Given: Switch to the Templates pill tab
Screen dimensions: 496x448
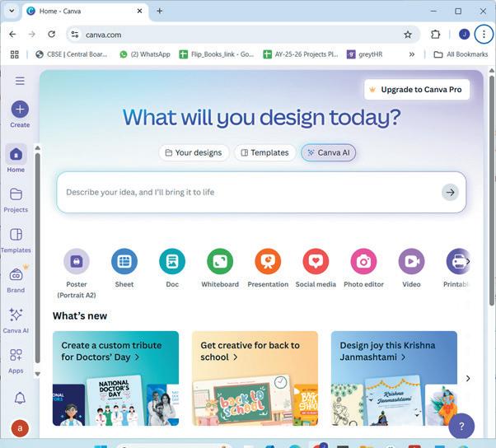Looking at the screenshot, I should (x=264, y=152).
